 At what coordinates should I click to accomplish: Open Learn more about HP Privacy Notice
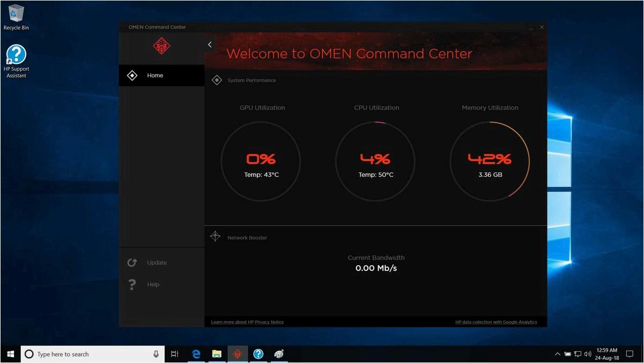[247, 322]
